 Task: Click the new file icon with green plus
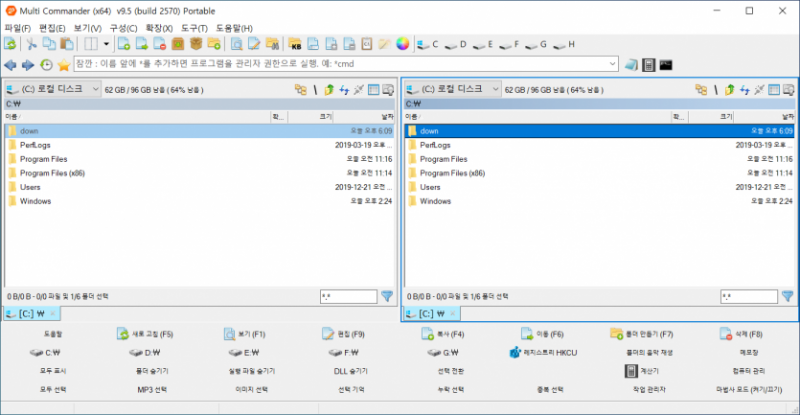coord(124,44)
